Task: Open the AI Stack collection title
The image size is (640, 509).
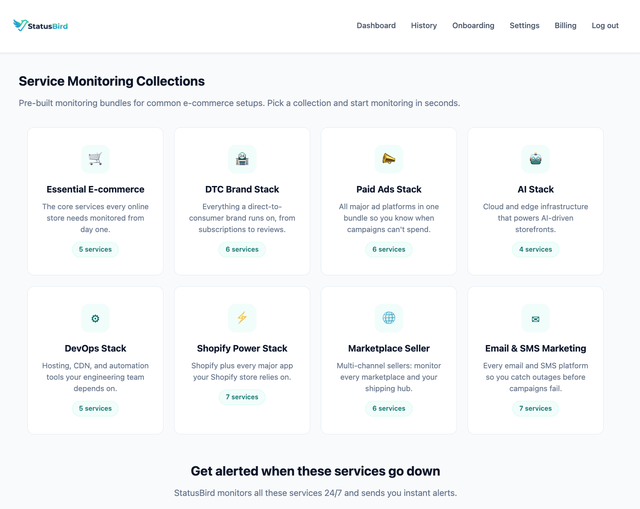Action: pyautogui.click(x=536, y=189)
